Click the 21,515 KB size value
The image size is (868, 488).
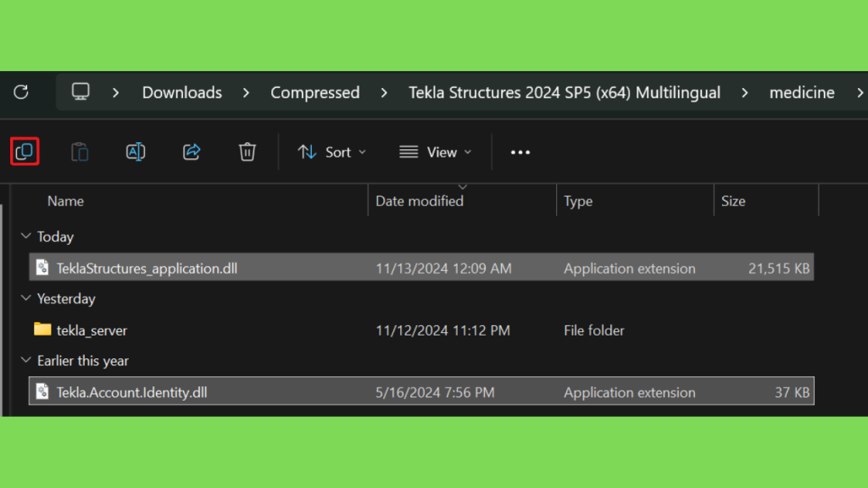(x=779, y=269)
